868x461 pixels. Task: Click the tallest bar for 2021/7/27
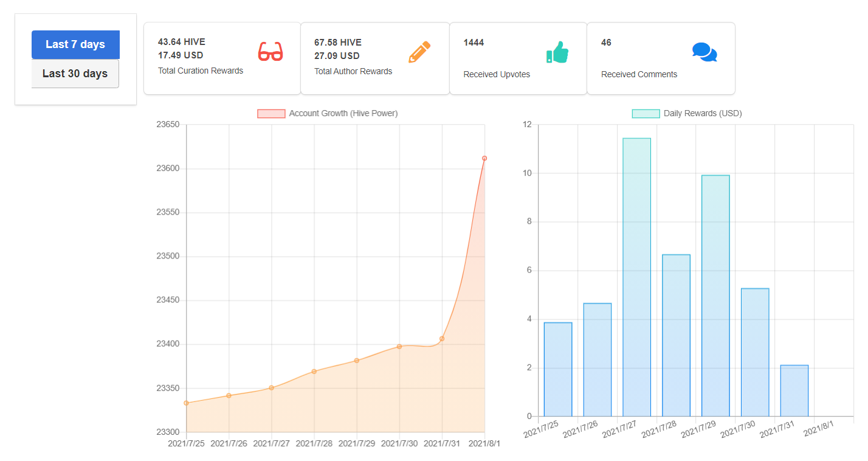(x=636, y=277)
